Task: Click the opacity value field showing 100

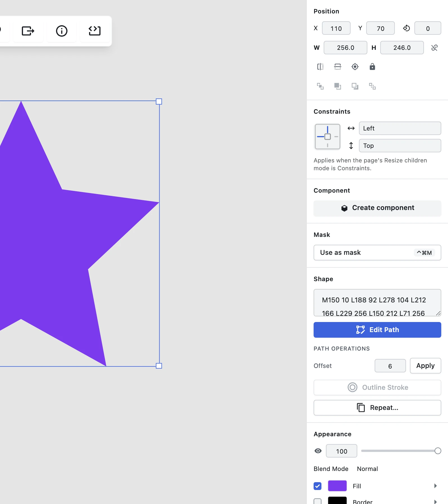Action: click(x=342, y=451)
